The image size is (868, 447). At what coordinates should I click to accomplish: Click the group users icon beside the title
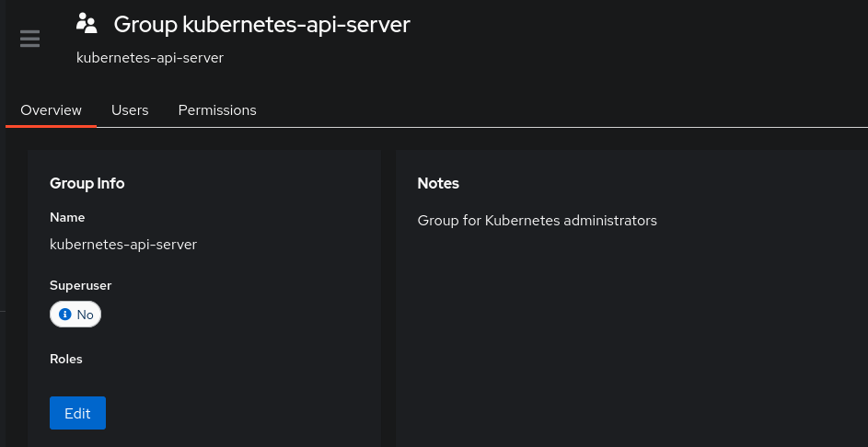87,24
